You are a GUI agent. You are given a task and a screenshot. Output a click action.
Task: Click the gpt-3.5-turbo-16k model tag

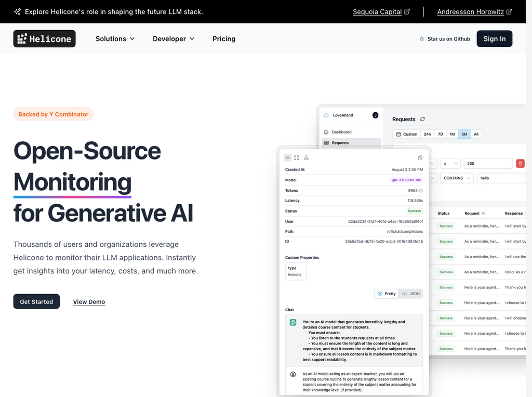406,180
